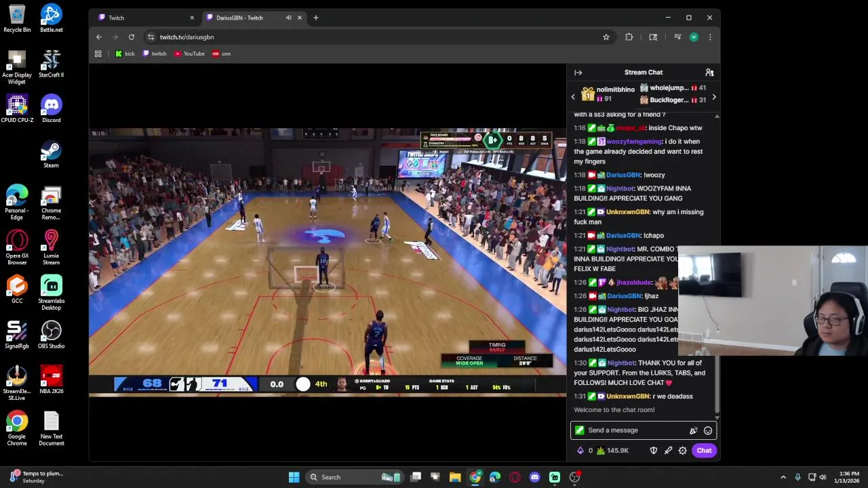The image size is (868, 488).
Task: Close the DariusGBN - Twitch tab
Action: 300,18
